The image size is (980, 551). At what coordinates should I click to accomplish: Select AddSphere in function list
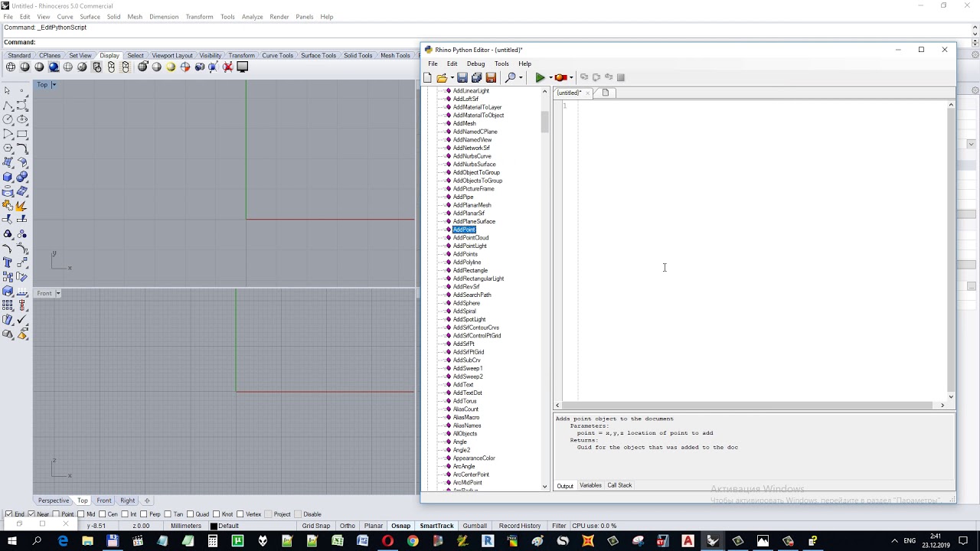tap(466, 303)
